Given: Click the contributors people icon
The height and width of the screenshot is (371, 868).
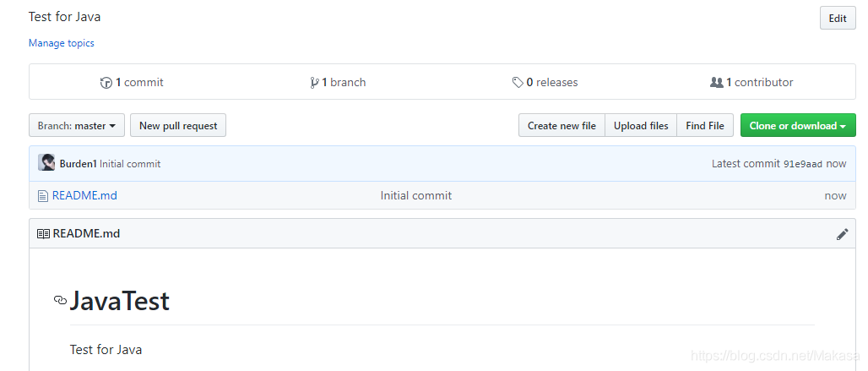Looking at the screenshot, I should tap(717, 83).
